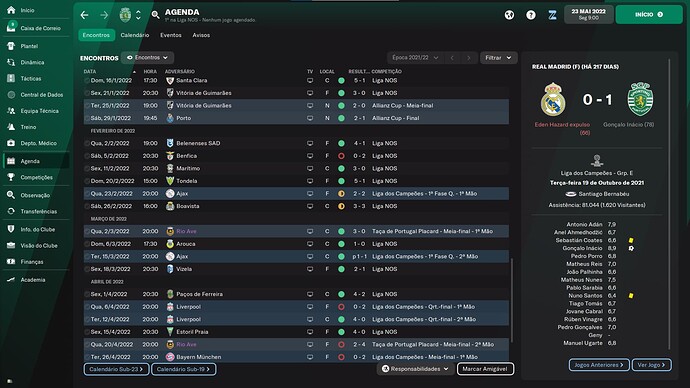Open the Filtrar dropdown
690x388 pixels.
point(498,58)
